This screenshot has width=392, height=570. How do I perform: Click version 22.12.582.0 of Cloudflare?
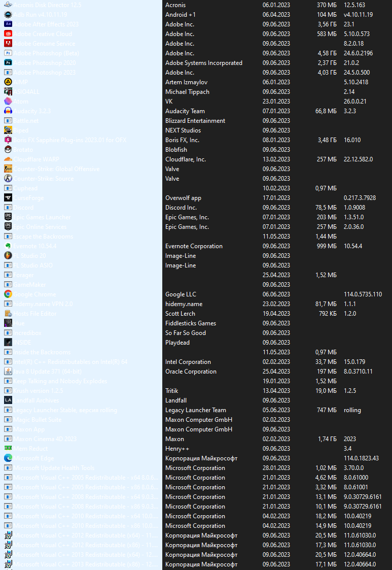pos(358,159)
